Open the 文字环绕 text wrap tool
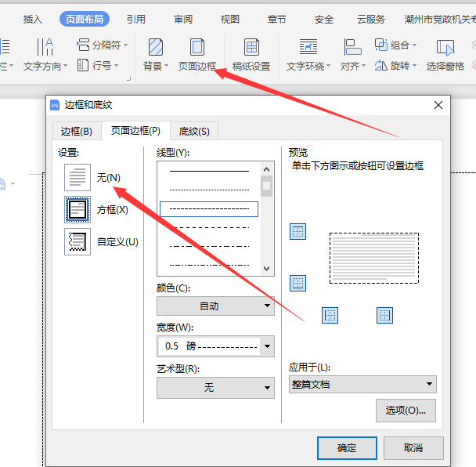Screen dimensions: 476x467 click(308, 55)
